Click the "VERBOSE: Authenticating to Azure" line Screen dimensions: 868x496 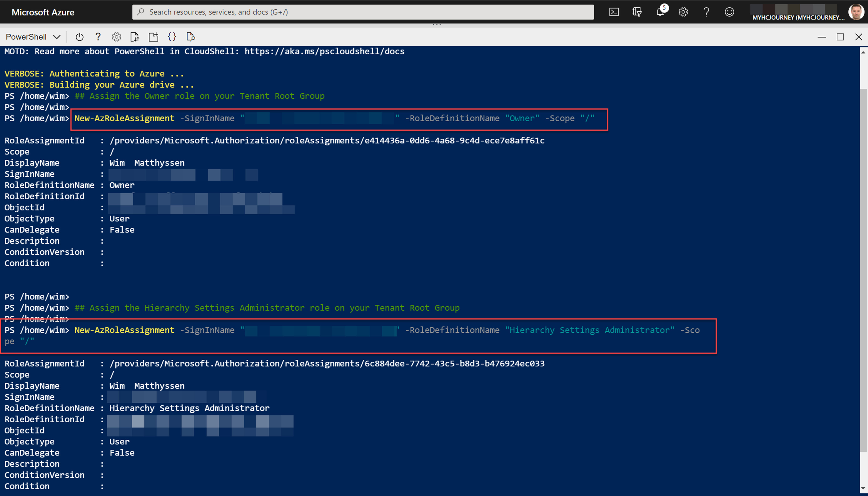coord(94,74)
